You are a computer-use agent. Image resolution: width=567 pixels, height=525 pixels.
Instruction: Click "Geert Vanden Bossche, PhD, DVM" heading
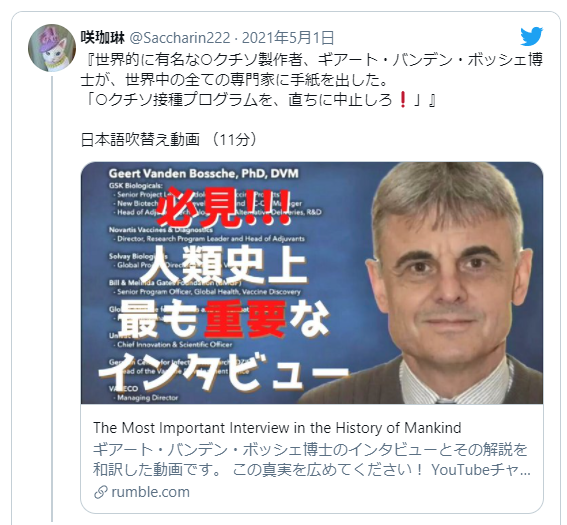[204, 174]
